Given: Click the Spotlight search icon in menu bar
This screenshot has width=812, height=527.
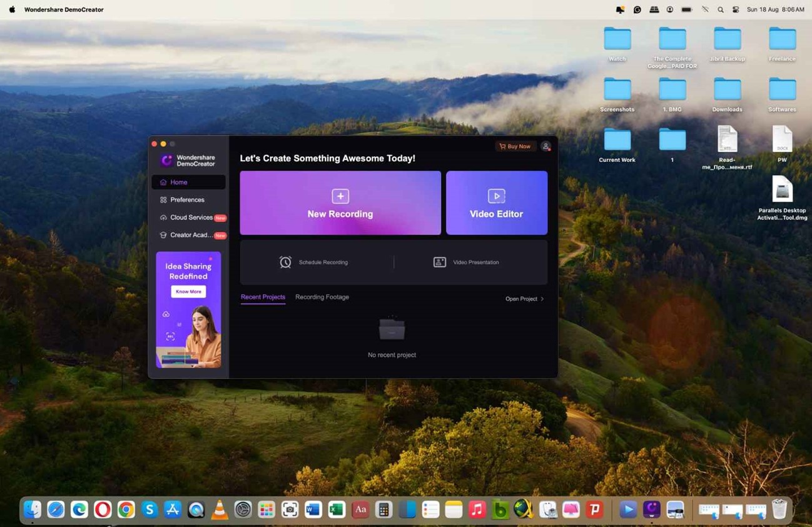Looking at the screenshot, I should coord(721,10).
